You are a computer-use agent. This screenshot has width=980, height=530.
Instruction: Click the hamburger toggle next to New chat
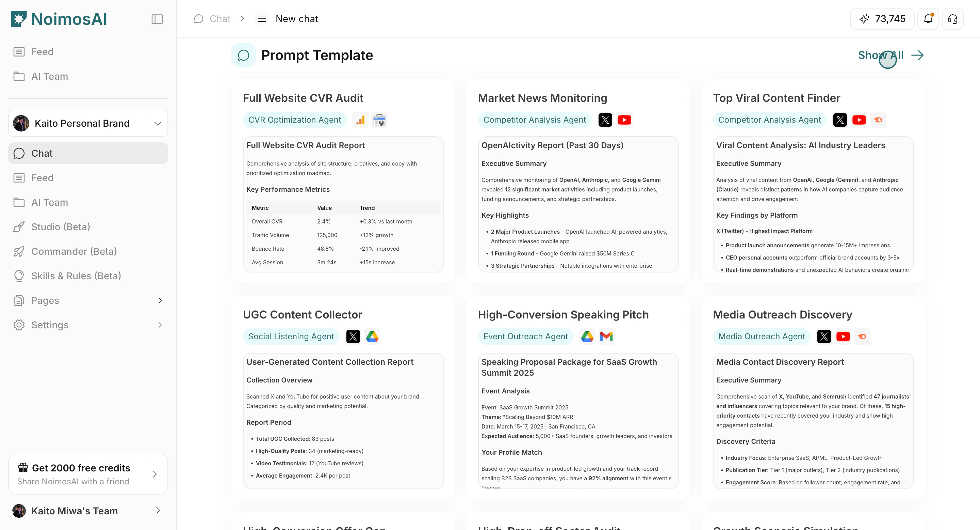tap(262, 19)
